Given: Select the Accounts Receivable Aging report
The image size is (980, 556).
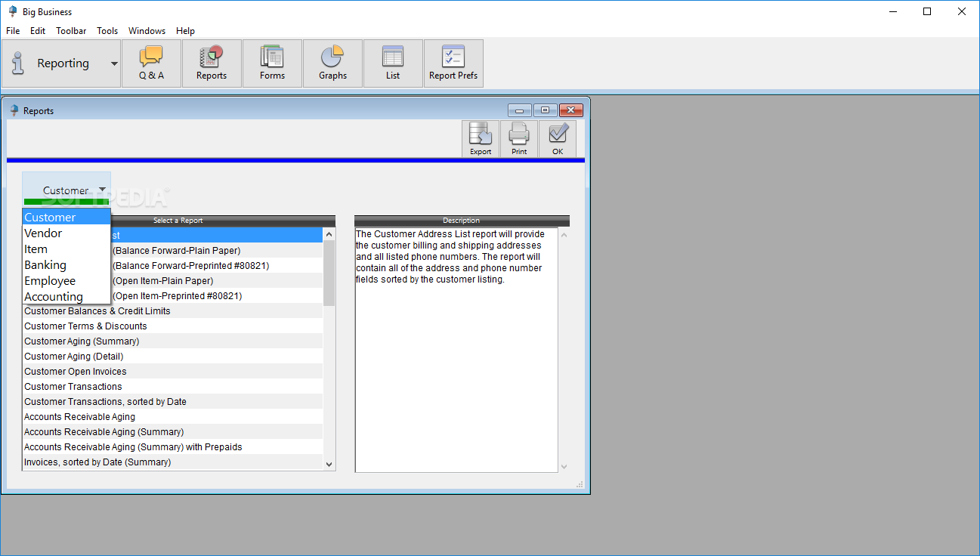Looking at the screenshot, I should pos(173,417).
